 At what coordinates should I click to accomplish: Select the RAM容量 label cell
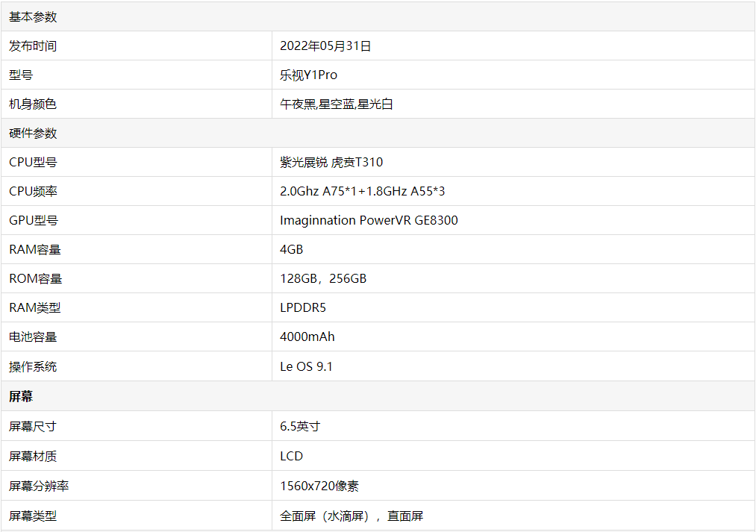[137, 249]
